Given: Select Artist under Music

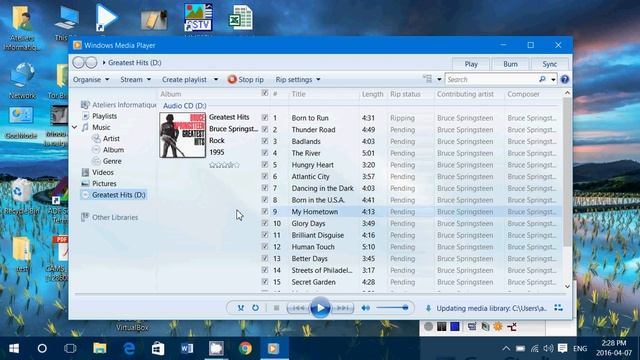Looking at the screenshot, I should click(x=111, y=138).
